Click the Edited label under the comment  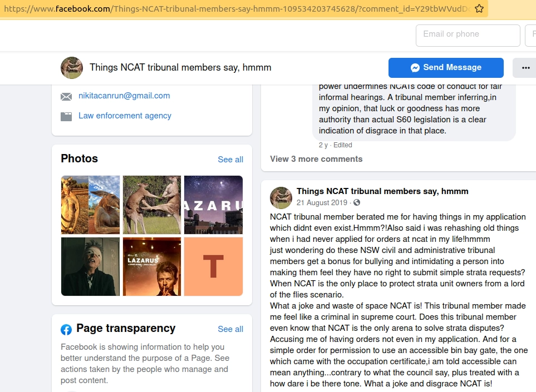(x=343, y=145)
